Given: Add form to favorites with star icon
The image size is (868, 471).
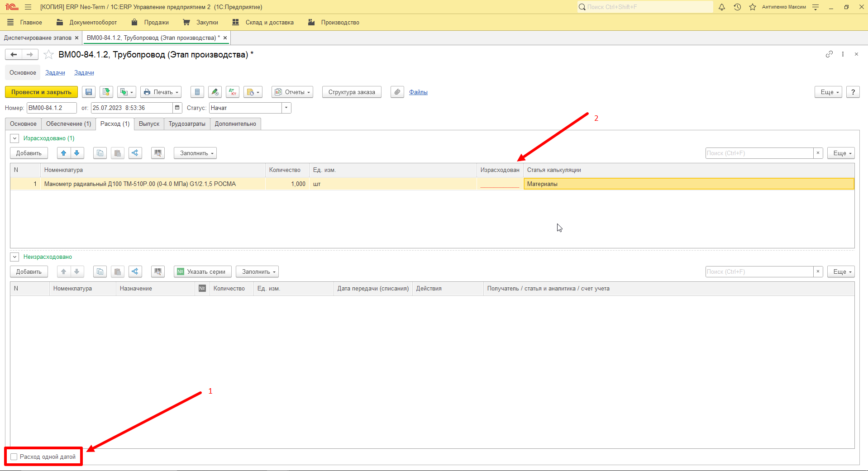Looking at the screenshot, I should (x=48, y=55).
